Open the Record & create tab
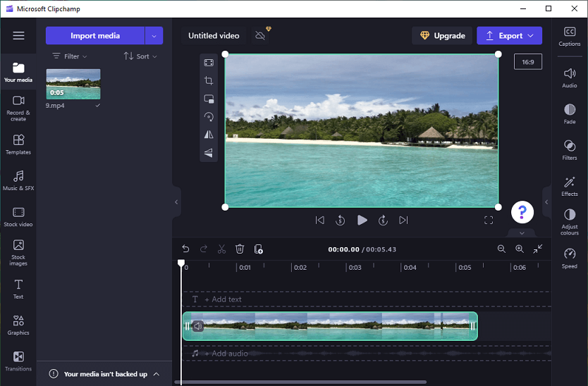This screenshot has width=588, height=386. 18,108
